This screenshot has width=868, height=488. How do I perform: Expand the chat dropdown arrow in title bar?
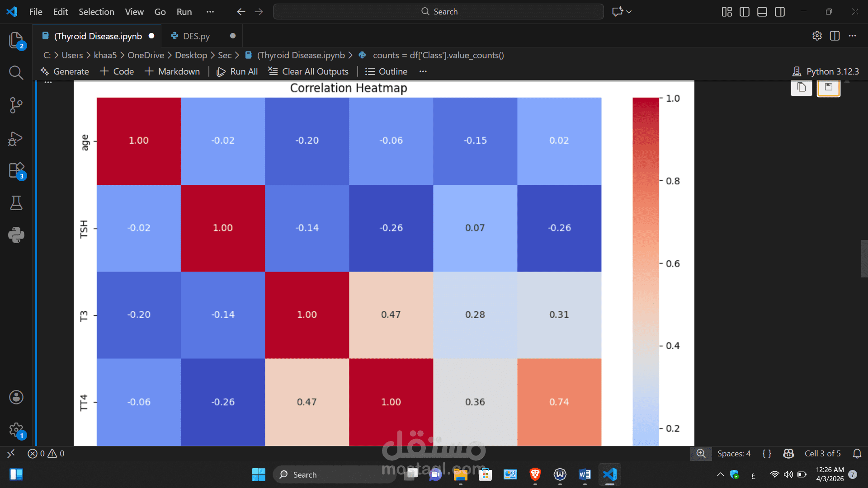pos(629,12)
